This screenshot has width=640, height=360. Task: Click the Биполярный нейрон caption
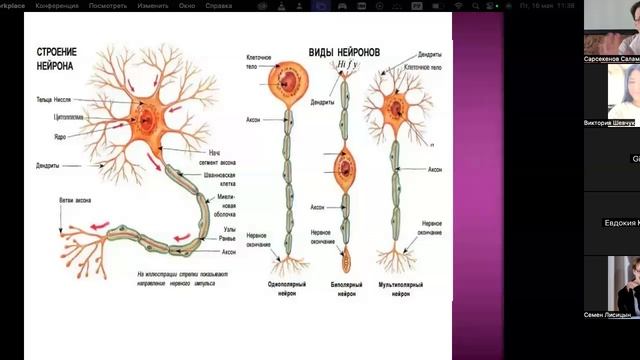point(347,289)
